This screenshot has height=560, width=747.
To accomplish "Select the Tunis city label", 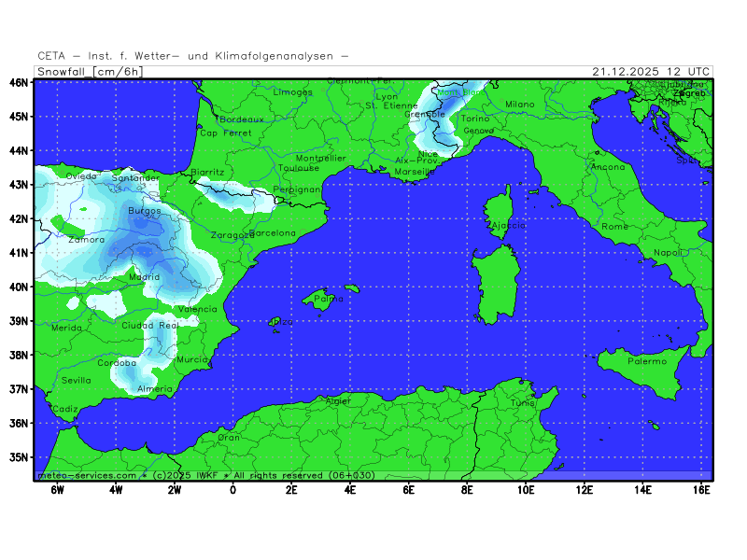I will coord(523,402).
